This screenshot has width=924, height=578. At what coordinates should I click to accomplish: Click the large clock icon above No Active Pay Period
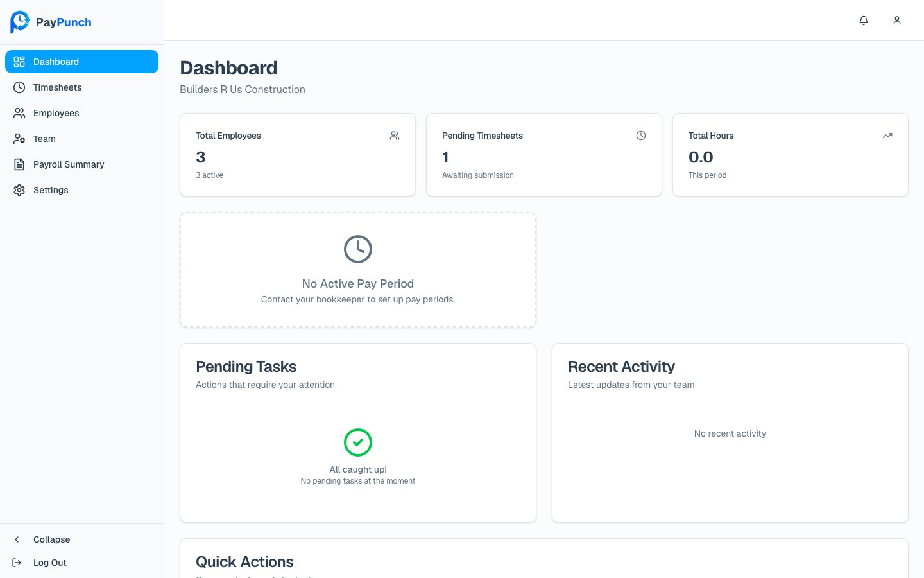point(358,249)
